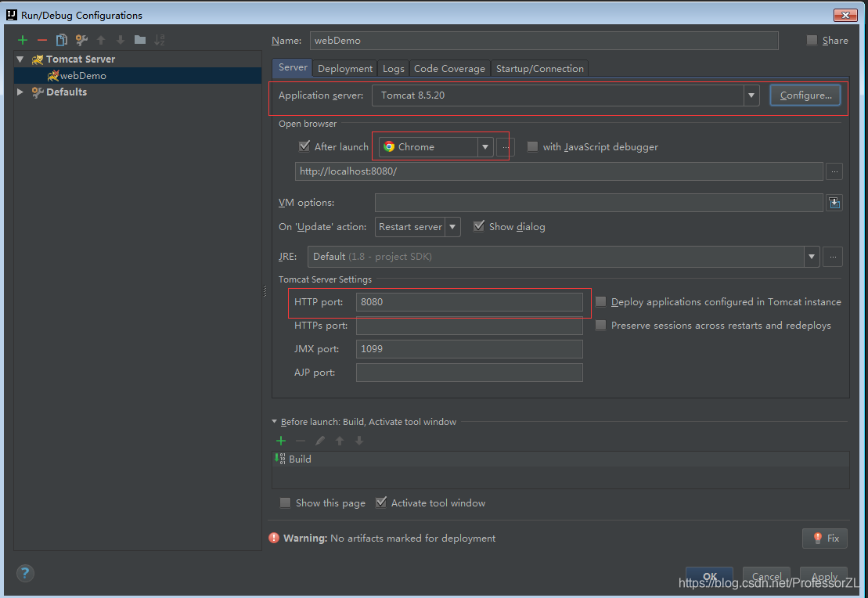Image resolution: width=868 pixels, height=598 pixels.
Task: Enable Preserve sessions across restarts checkbox
Action: point(600,326)
